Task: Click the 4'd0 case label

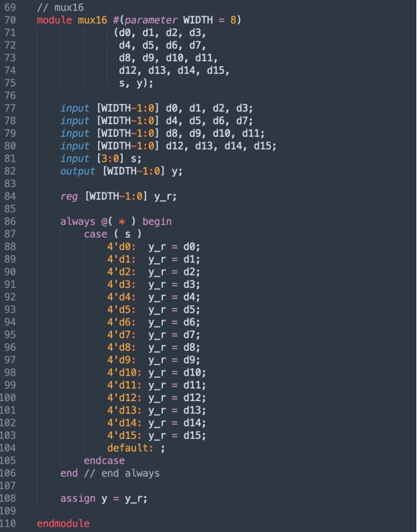Action: tap(121, 246)
